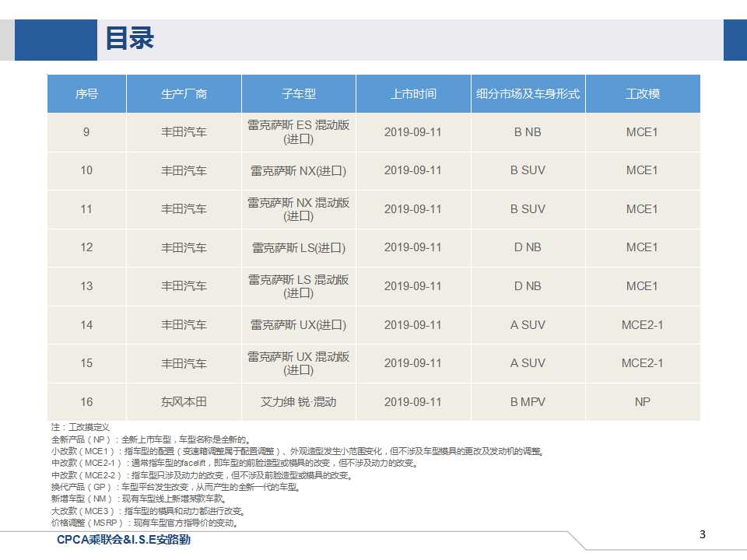Select the MCE2-1 cell in row 15
The height and width of the screenshot is (560, 747).
[x=643, y=363]
